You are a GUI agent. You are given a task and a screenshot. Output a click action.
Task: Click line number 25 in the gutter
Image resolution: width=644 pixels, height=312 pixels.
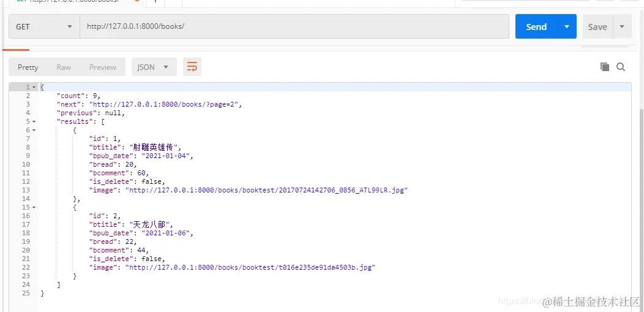point(26,294)
